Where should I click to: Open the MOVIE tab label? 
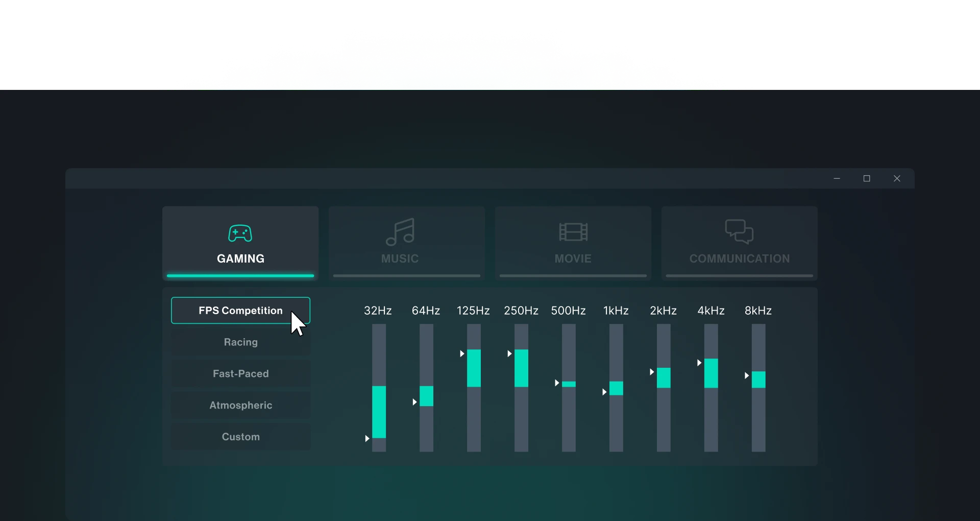pos(573,258)
